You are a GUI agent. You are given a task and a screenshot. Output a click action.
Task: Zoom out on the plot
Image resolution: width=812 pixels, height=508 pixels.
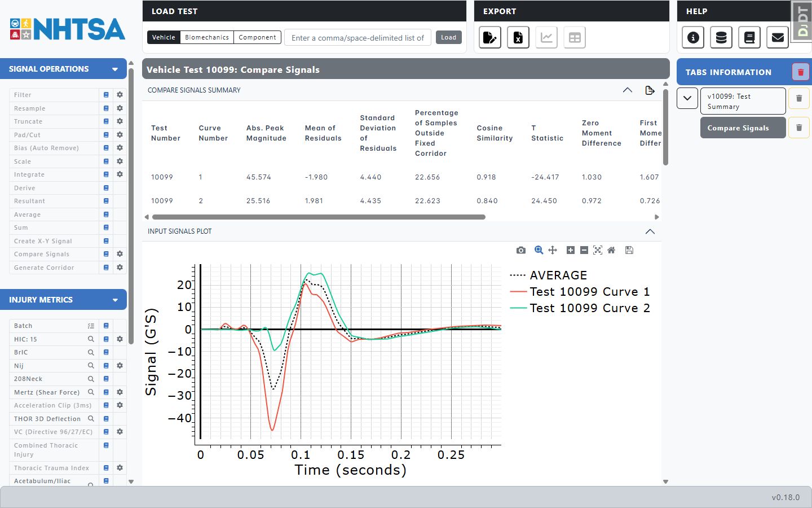click(584, 250)
